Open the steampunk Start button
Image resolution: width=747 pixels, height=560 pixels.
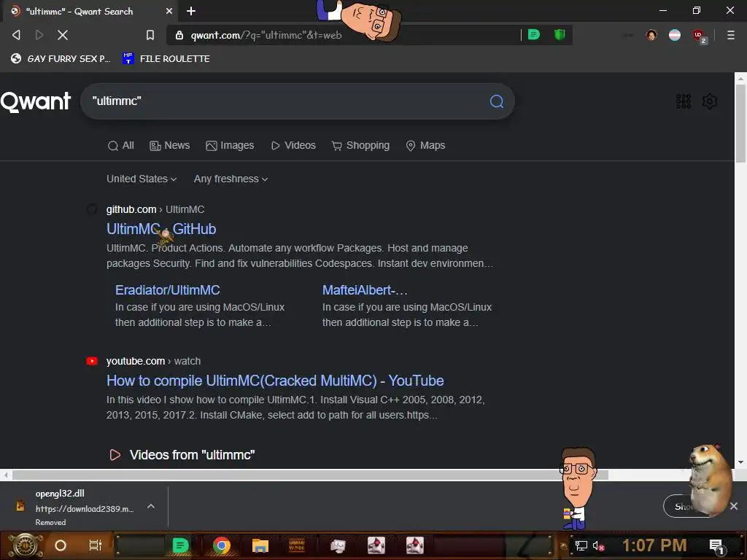[25, 545]
